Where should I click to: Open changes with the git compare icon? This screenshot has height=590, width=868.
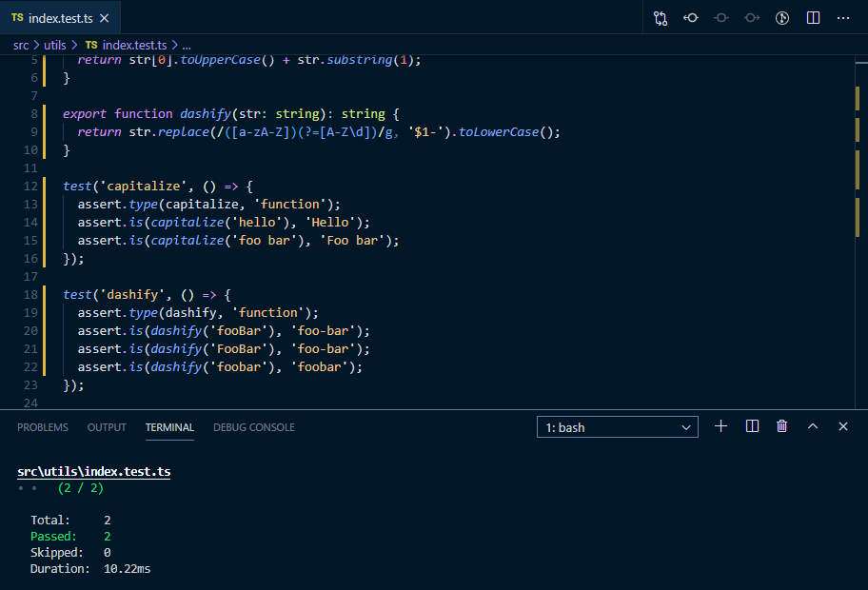coord(661,17)
